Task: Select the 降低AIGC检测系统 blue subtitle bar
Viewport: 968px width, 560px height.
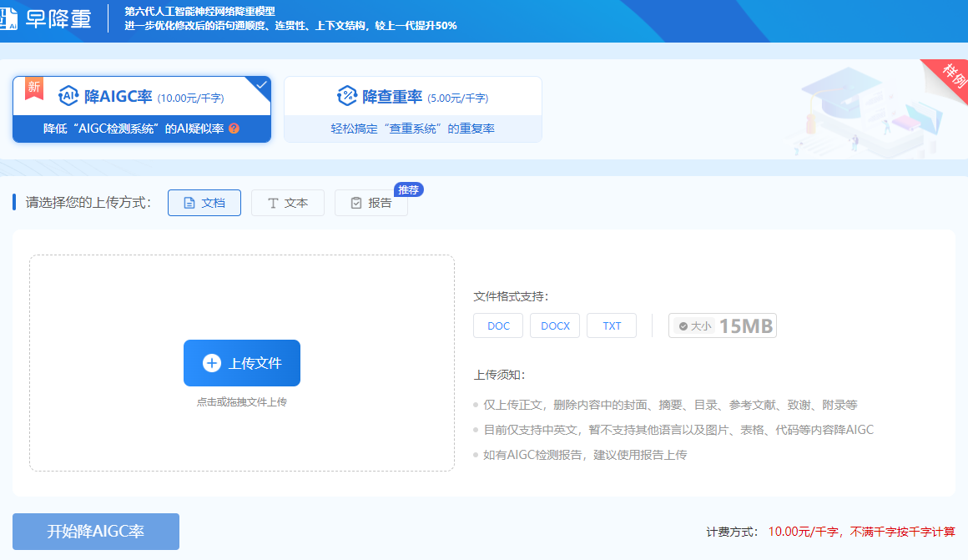Action: click(142, 129)
